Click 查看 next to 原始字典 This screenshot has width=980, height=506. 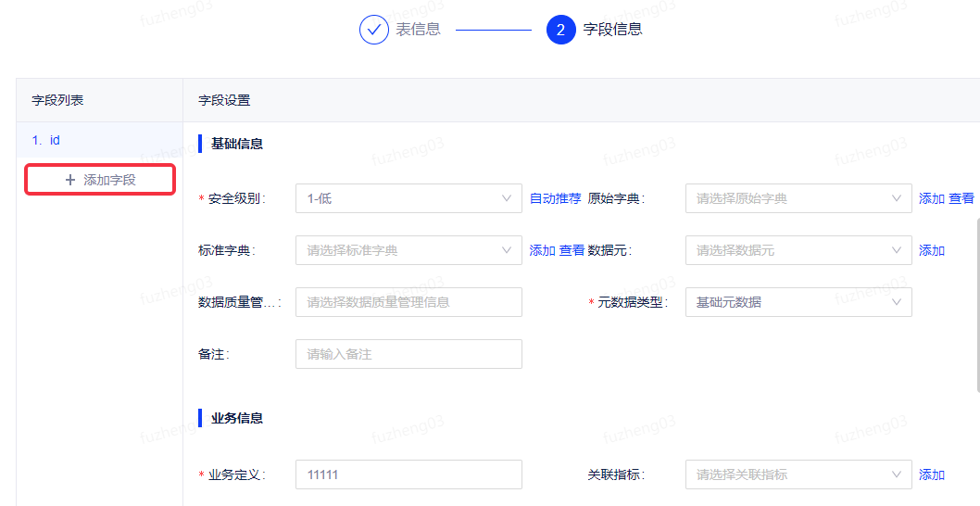tap(961, 198)
